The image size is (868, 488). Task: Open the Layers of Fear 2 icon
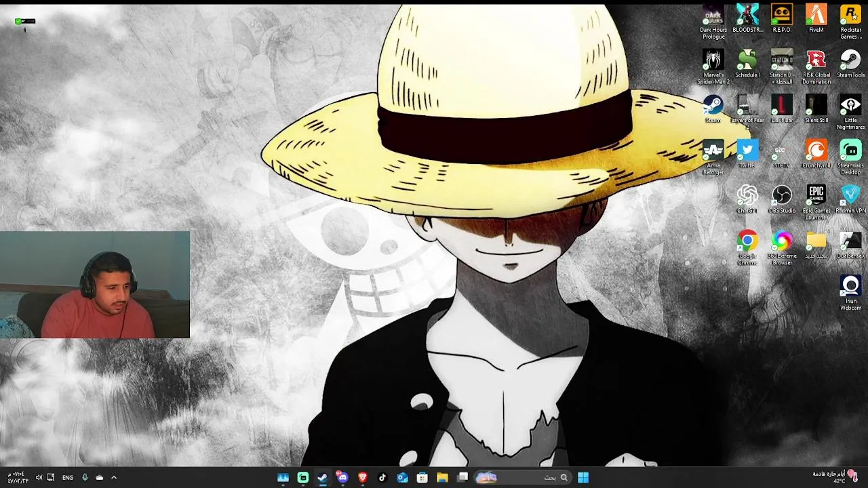coord(747,113)
